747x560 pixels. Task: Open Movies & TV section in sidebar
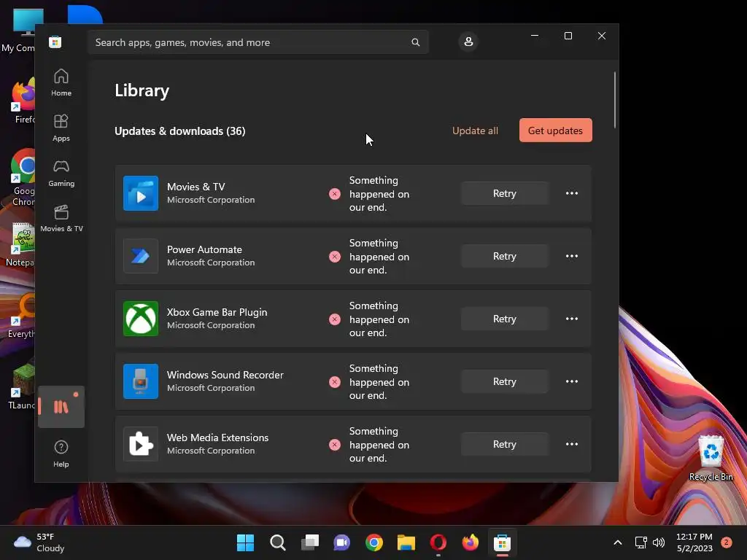click(61, 219)
